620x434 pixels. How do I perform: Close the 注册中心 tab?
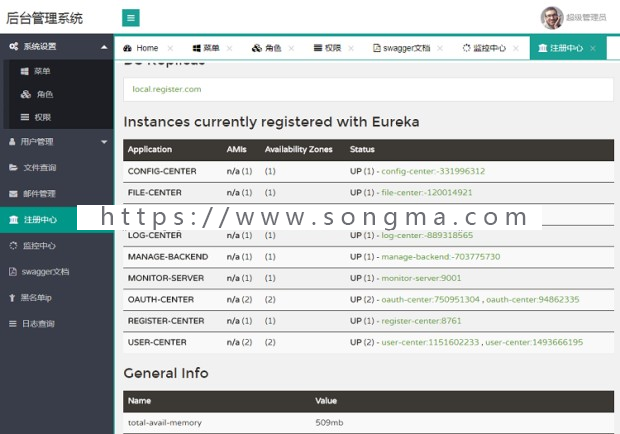pyautogui.click(x=593, y=48)
